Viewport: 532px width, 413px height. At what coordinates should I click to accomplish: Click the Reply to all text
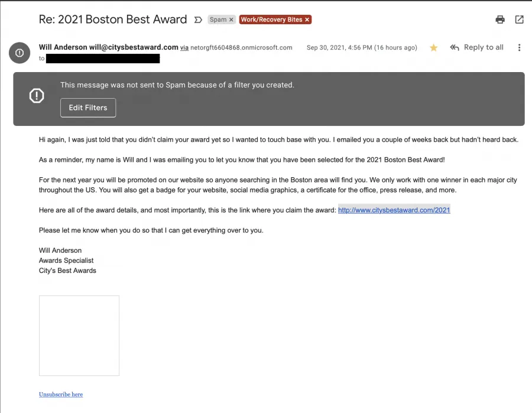(x=484, y=47)
